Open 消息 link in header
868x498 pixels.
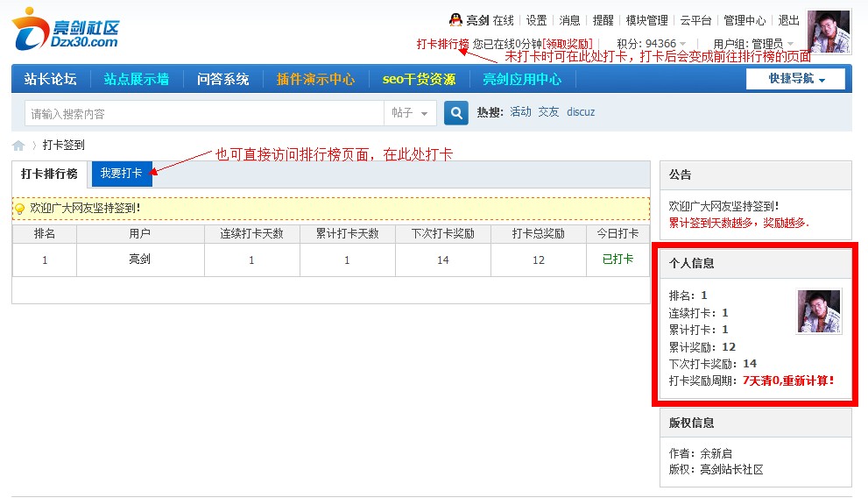pos(569,20)
